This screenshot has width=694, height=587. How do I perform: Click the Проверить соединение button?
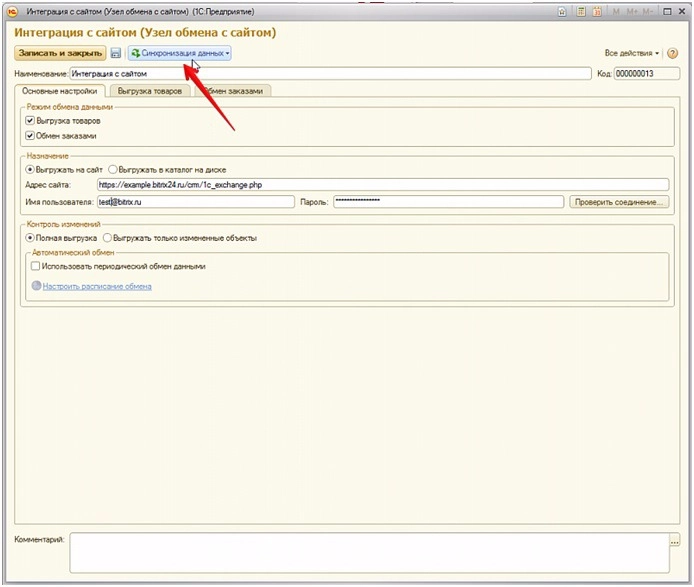(x=618, y=202)
